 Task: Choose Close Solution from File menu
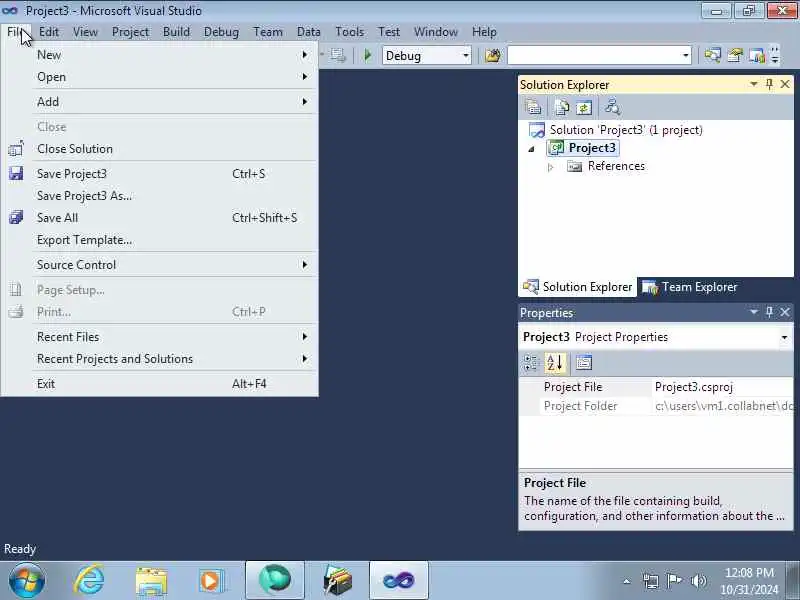(x=160, y=148)
